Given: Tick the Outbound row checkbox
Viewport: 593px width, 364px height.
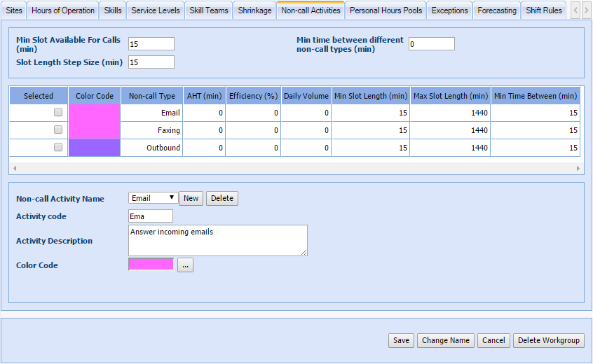Looking at the screenshot, I should point(58,147).
